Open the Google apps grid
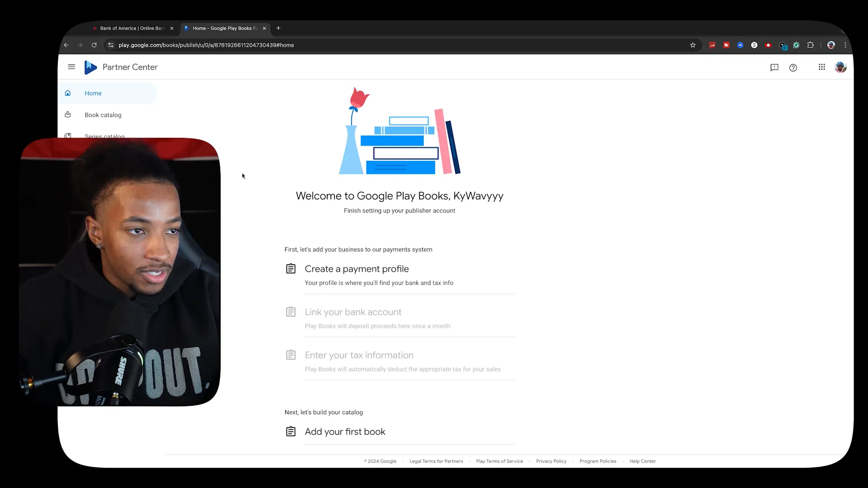The height and width of the screenshot is (488, 868). click(822, 67)
